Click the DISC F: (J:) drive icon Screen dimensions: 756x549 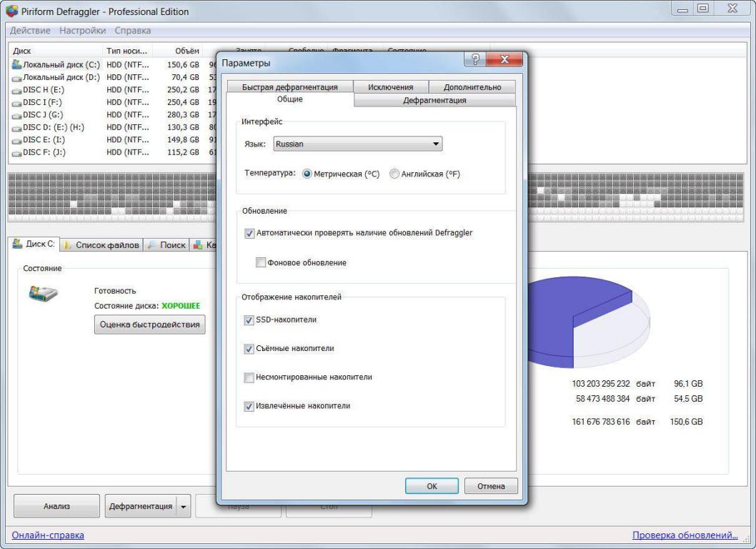click(17, 152)
